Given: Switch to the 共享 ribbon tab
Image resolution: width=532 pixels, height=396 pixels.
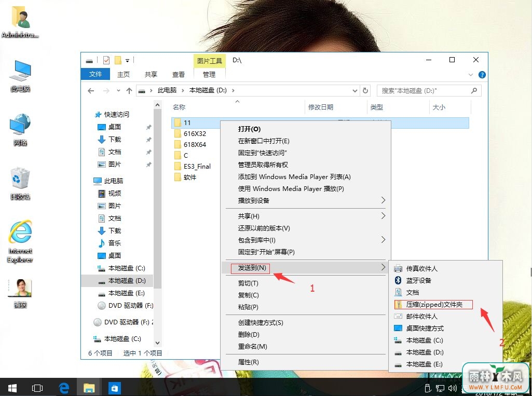Looking at the screenshot, I should [151, 74].
